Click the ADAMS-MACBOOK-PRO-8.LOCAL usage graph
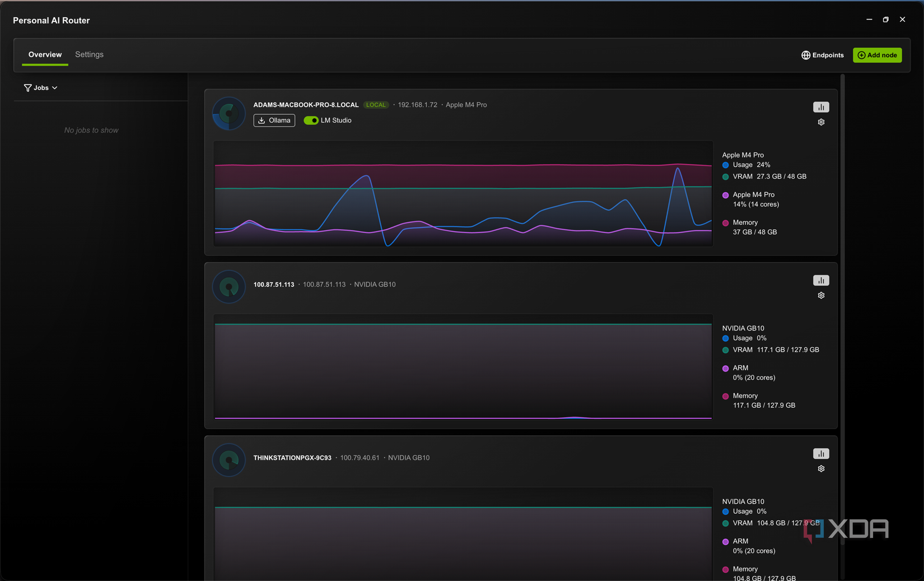The height and width of the screenshot is (581, 924). coord(463,193)
